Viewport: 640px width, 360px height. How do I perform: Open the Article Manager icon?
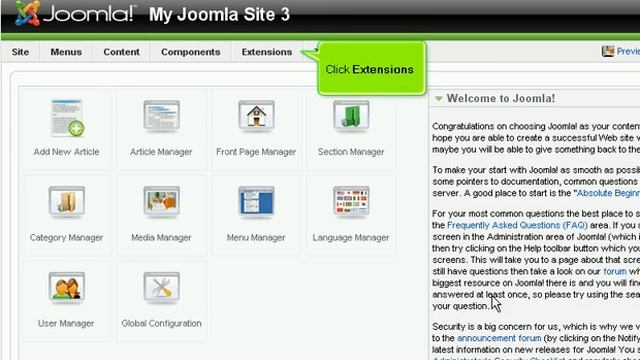(x=161, y=116)
